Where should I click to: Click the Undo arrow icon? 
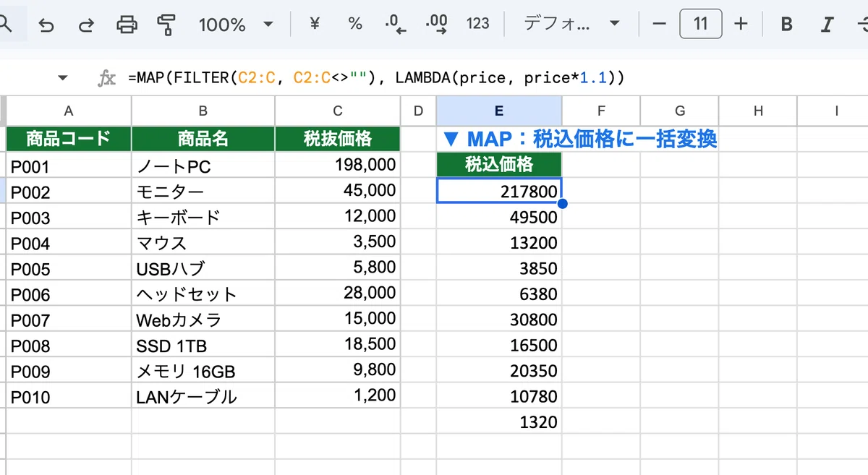point(47,25)
